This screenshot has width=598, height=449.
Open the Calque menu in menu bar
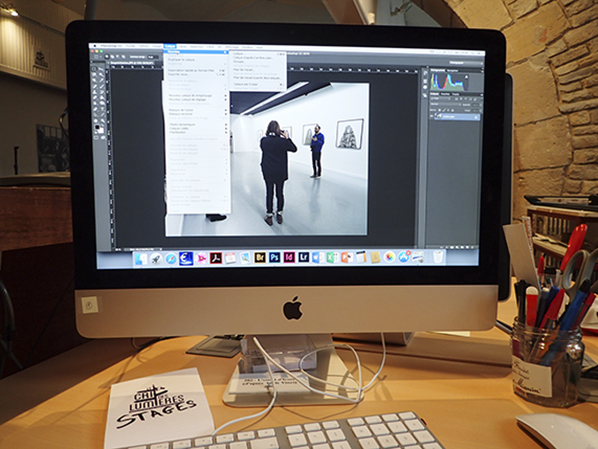(x=169, y=46)
